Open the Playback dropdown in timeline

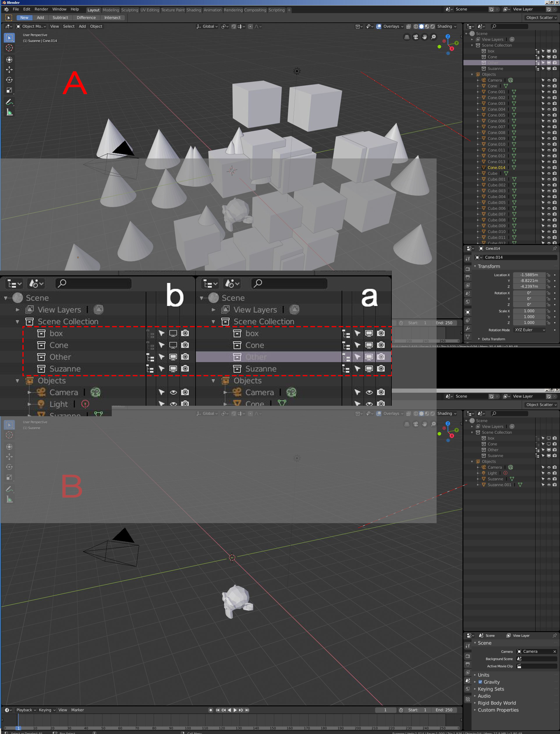tap(26, 710)
